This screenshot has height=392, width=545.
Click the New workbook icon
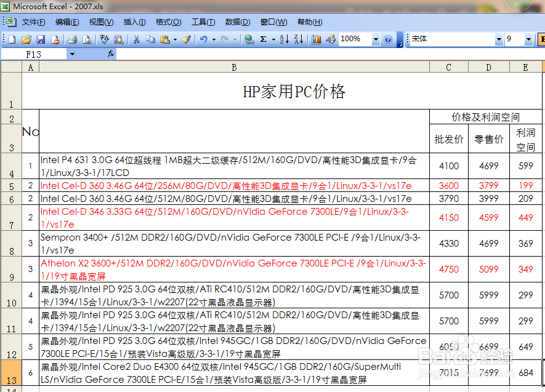(12, 39)
